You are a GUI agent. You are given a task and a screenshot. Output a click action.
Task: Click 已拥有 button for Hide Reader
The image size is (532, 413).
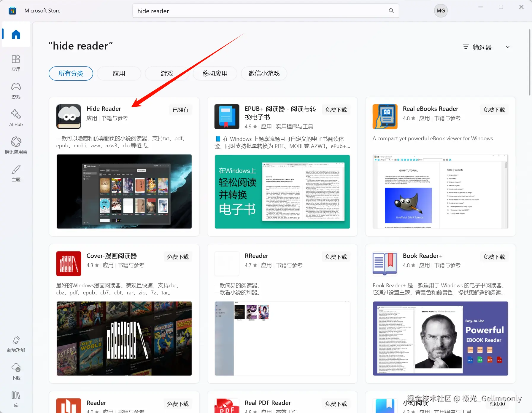coord(181,110)
